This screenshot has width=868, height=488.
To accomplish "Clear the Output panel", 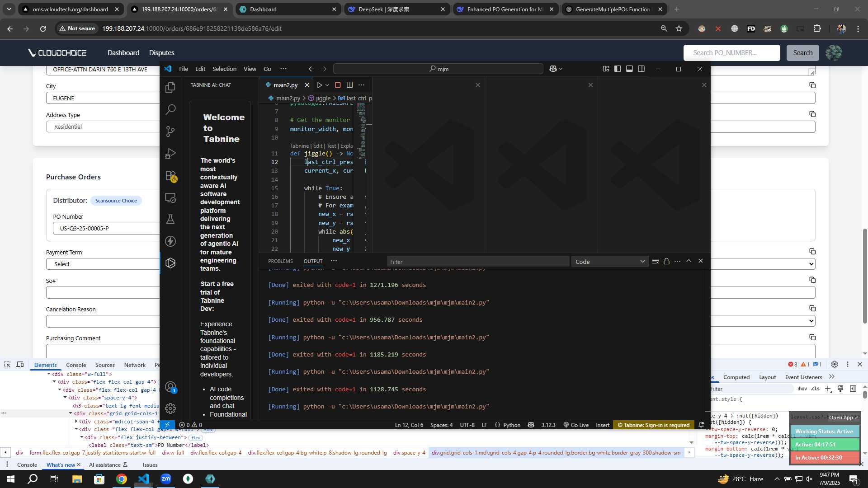I will tap(656, 261).
